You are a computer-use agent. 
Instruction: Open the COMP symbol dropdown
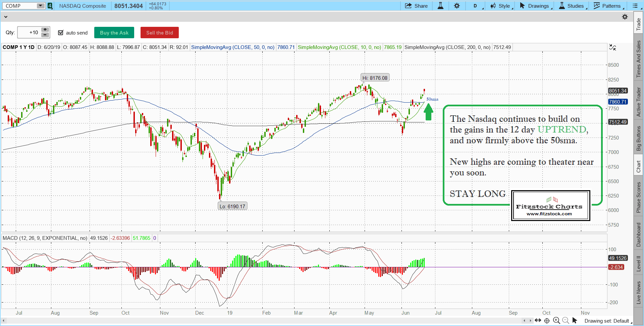[x=40, y=6]
